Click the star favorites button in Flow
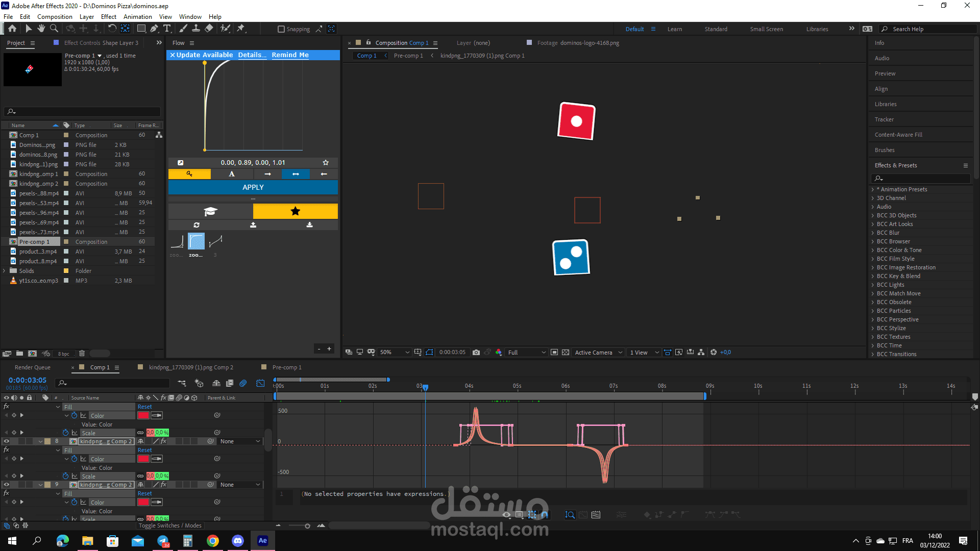Image resolution: width=980 pixels, height=551 pixels. [x=295, y=211]
